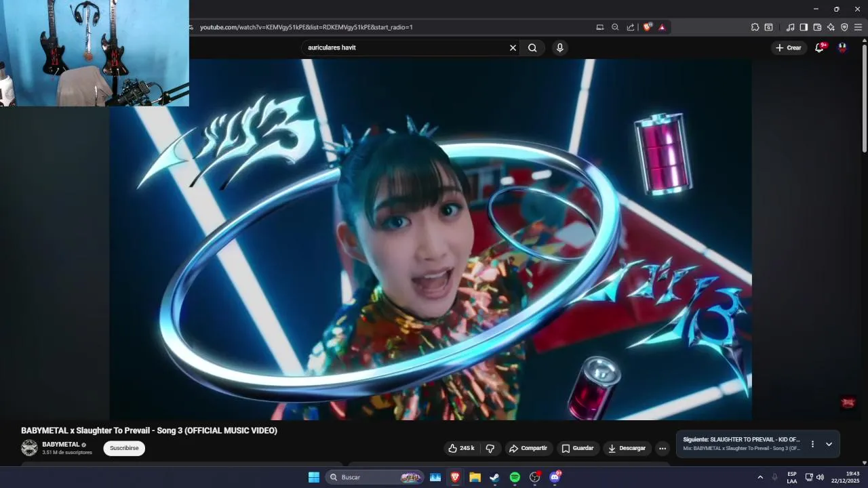Toggle the browser sidebar panel
The height and width of the screenshot is (488, 868).
[x=804, y=27]
